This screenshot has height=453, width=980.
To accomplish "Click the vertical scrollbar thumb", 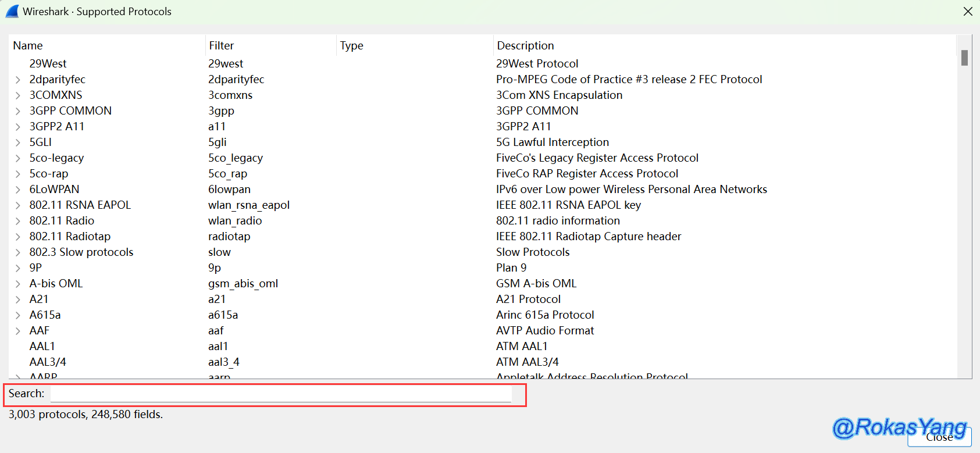I will coord(964,58).
